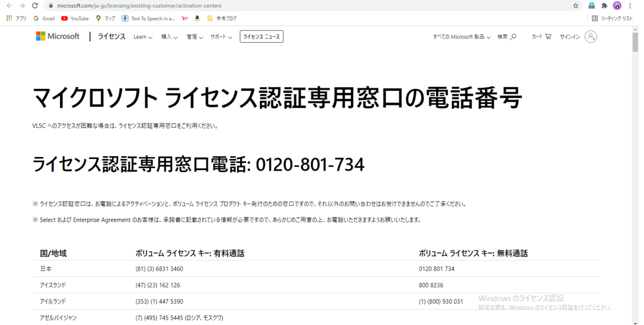Open the リーディング リスト reading list

612,18
